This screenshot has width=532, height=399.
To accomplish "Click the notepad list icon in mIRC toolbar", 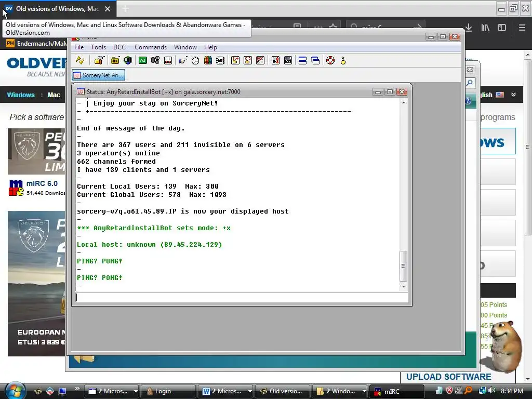I will tap(220, 60).
